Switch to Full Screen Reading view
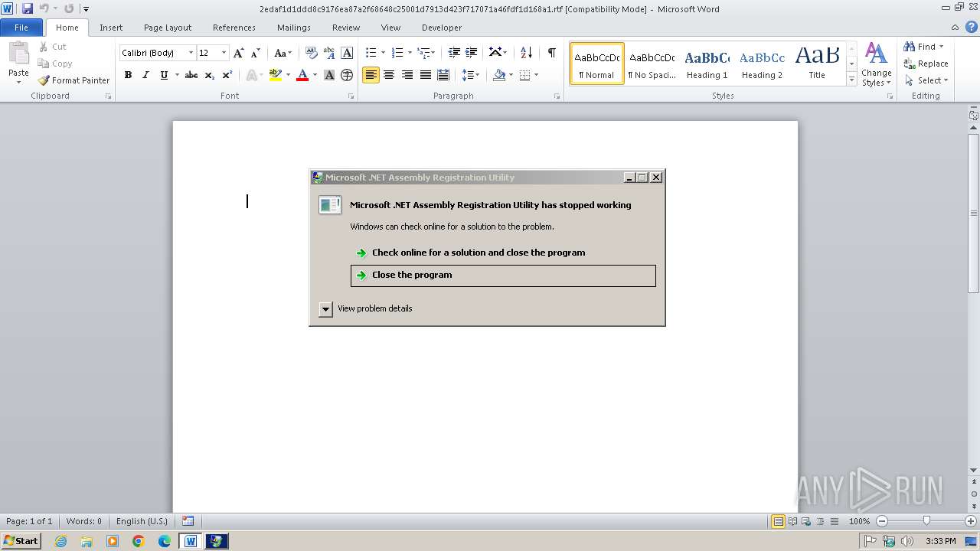 (x=792, y=521)
